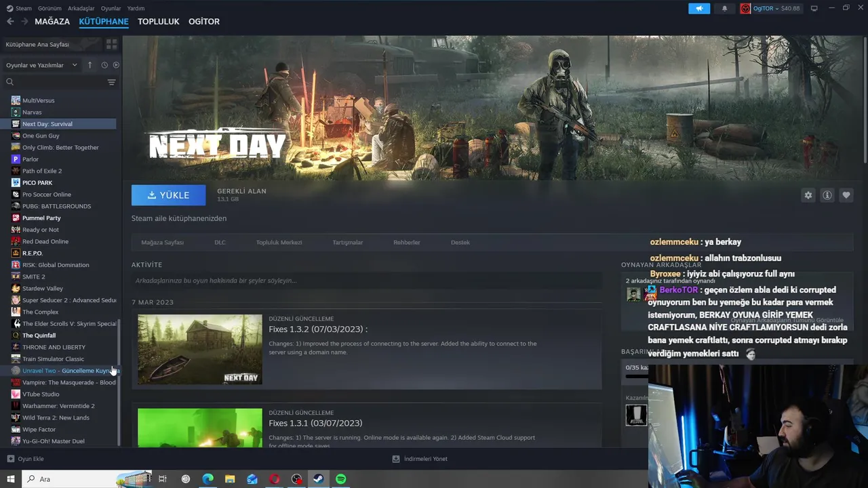The image size is (868, 488).
Task: Go to KÜTÜPHANE tab
Action: tap(104, 22)
